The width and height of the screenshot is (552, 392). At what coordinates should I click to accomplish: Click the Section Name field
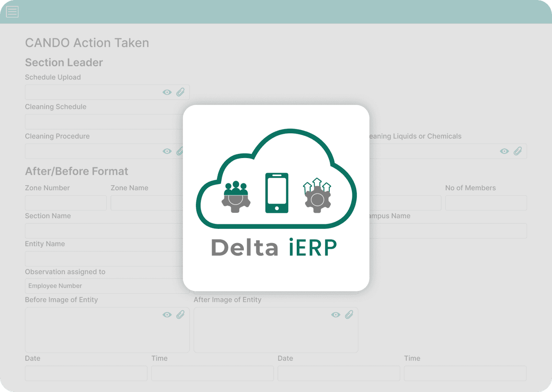[x=104, y=231]
